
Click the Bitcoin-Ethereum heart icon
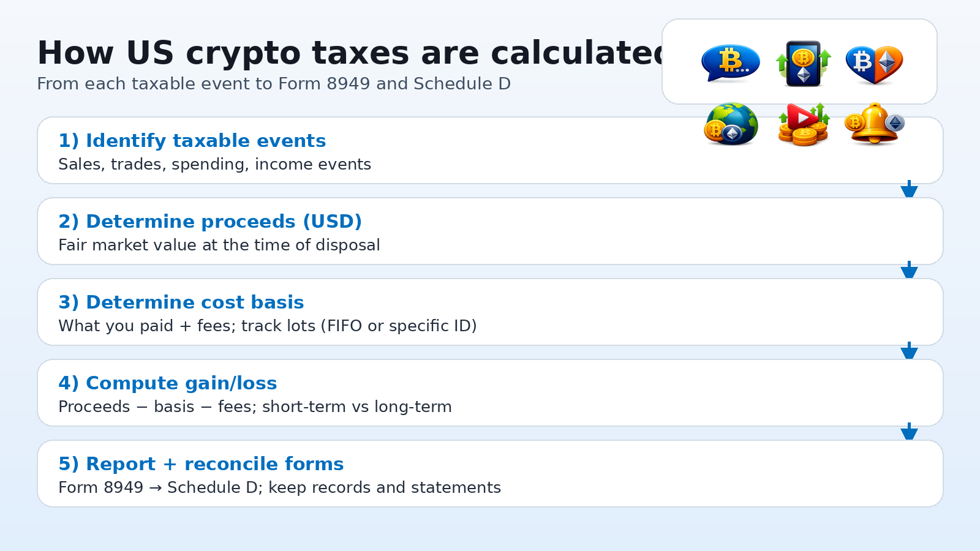(874, 63)
